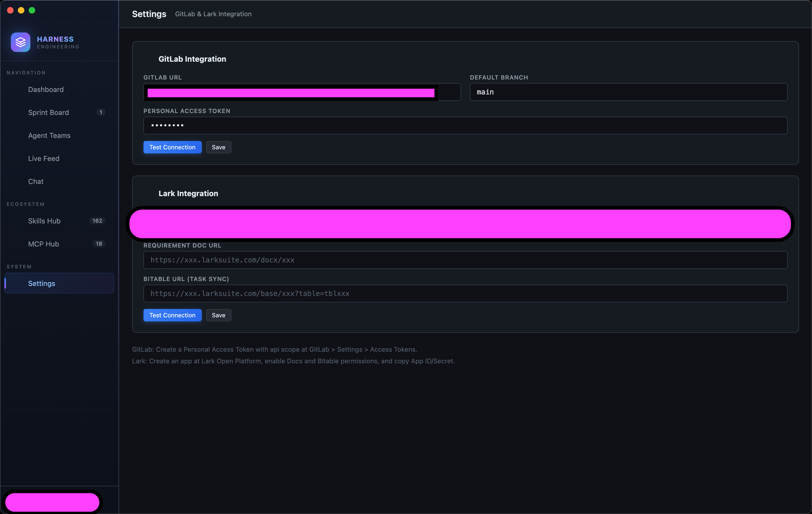Minimize the window with the yellow button
The width and height of the screenshot is (812, 514).
[x=21, y=10]
